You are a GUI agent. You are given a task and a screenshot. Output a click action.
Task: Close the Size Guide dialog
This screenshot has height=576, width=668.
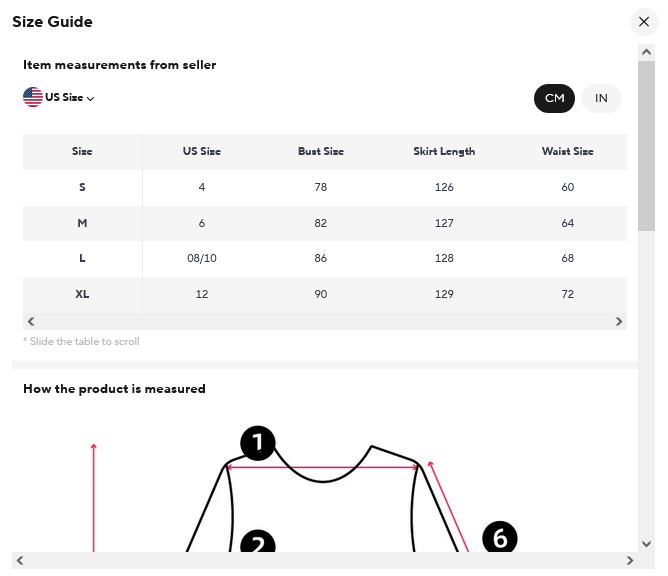pyautogui.click(x=644, y=22)
